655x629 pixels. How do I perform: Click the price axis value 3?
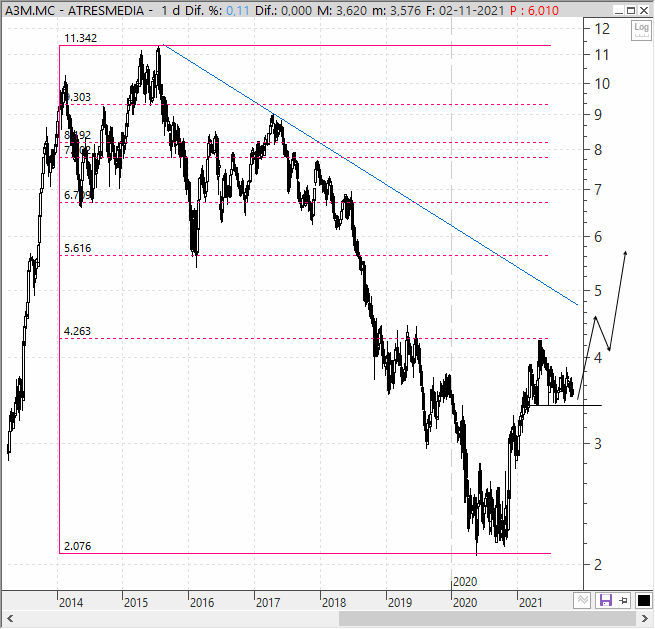tap(598, 444)
